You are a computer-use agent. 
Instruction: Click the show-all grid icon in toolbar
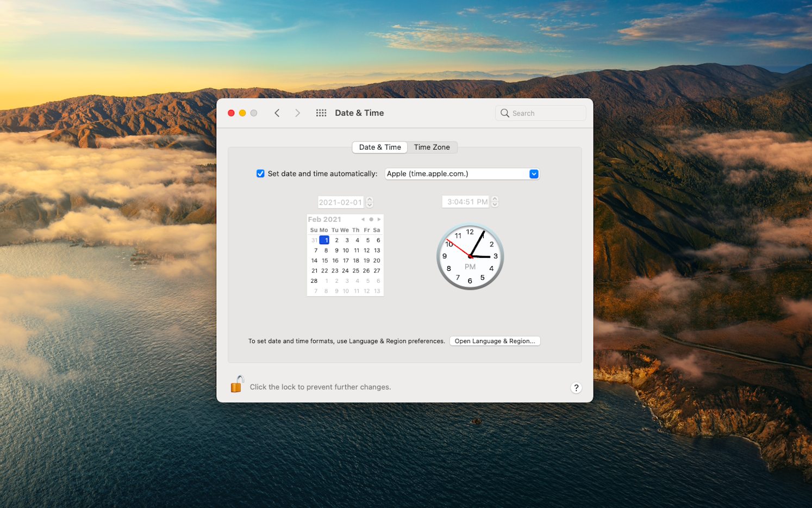321,113
